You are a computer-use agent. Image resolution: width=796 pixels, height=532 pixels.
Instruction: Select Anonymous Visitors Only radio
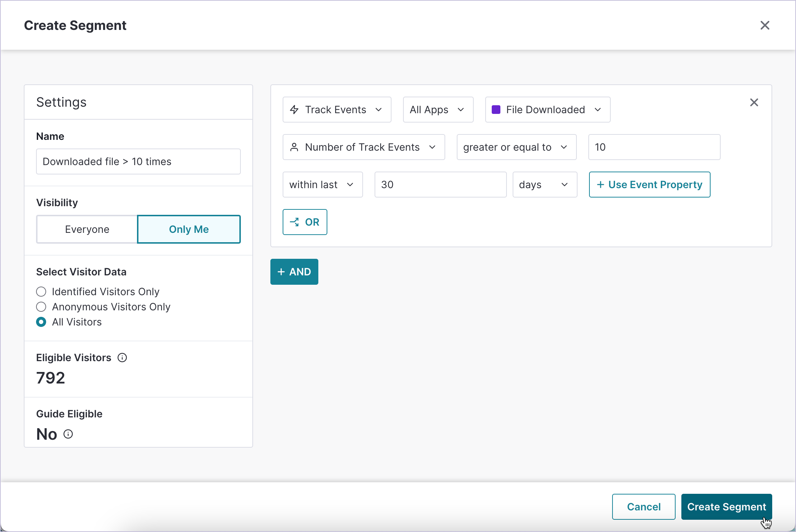(41, 307)
